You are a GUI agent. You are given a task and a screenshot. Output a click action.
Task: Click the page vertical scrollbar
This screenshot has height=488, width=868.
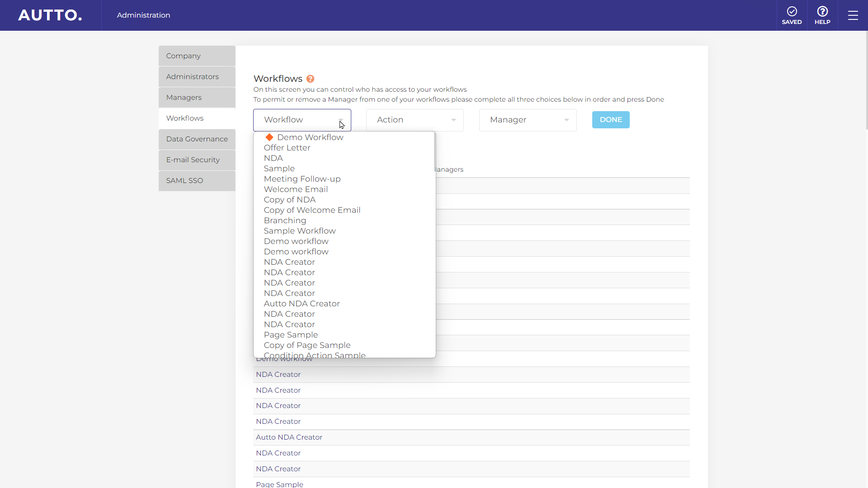[x=866, y=81]
